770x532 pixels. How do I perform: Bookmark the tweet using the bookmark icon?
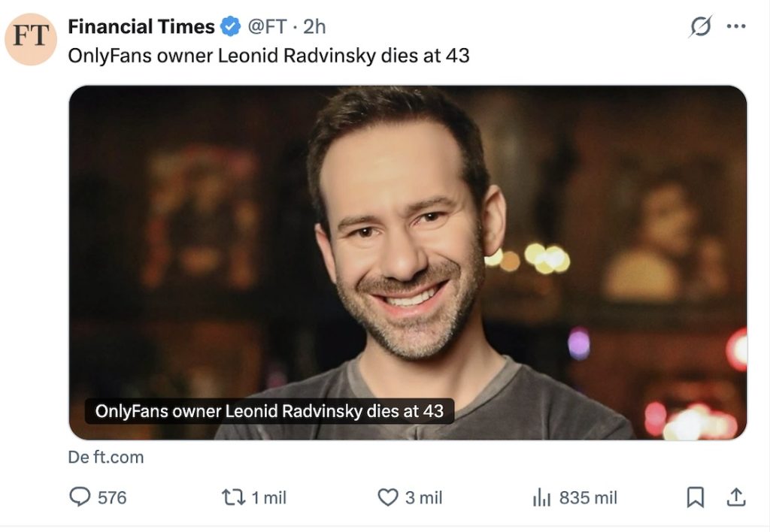click(696, 497)
